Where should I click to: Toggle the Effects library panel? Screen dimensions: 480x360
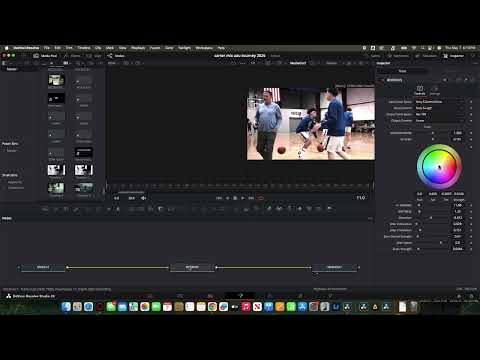click(x=72, y=56)
